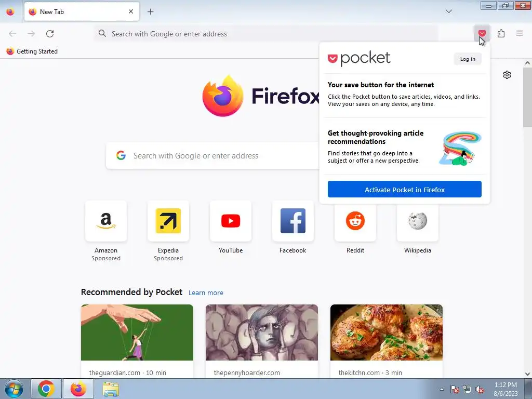Image resolution: width=532 pixels, height=399 pixels.
Task: Click the page scrollbar thumb
Action: point(527,97)
